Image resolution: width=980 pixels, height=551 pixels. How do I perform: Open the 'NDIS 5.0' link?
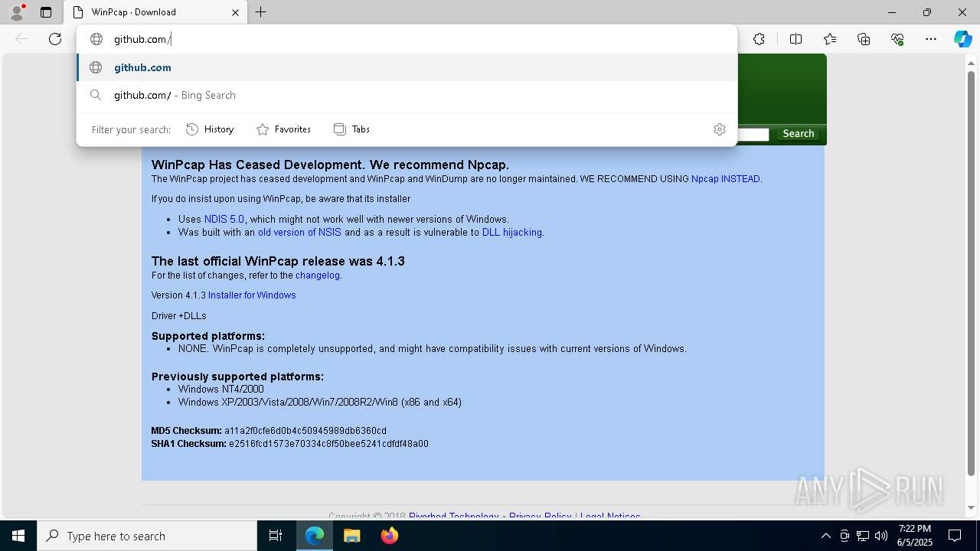[x=224, y=219]
